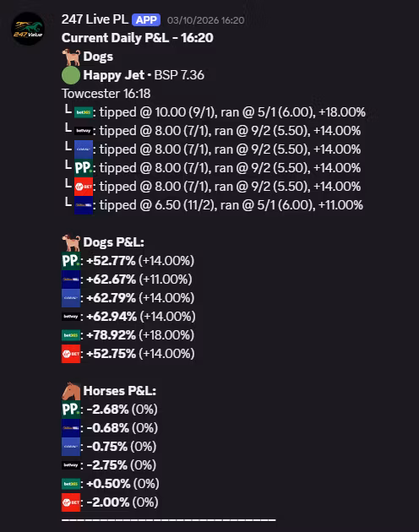The width and height of the screenshot is (419, 532).
Task: Click the dog emoji beside Dogs heading
Action: [71, 57]
